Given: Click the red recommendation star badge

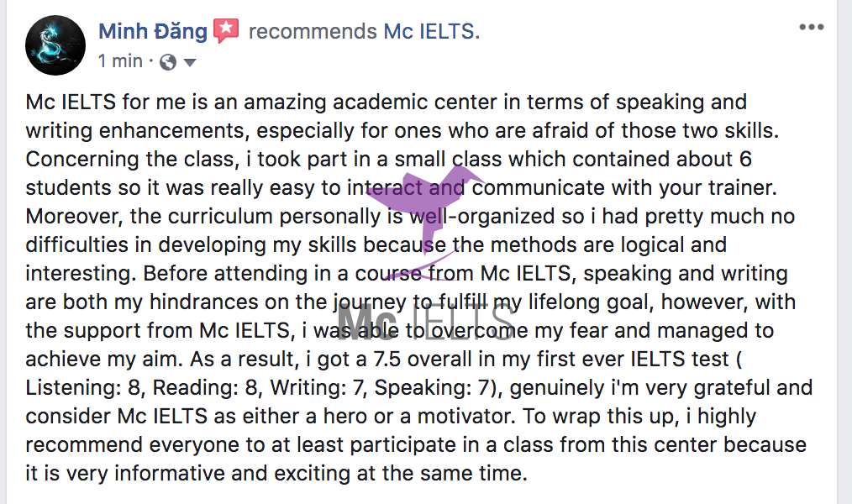Looking at the screenshot, I should coord(227,32).
